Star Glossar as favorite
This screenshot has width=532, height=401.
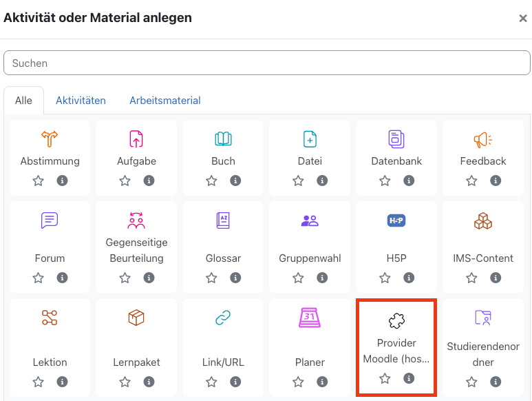(x=211, y=278)
